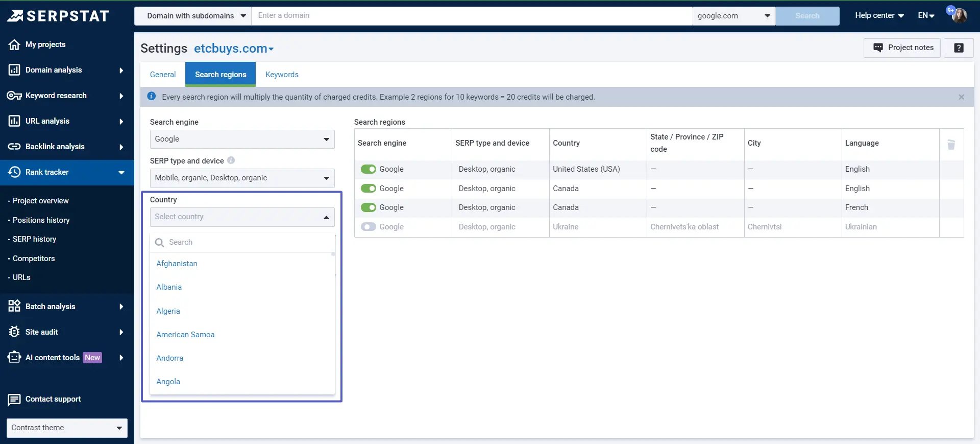Click the Contact support chat icon
980x444 pixels.
coord(14,400)
